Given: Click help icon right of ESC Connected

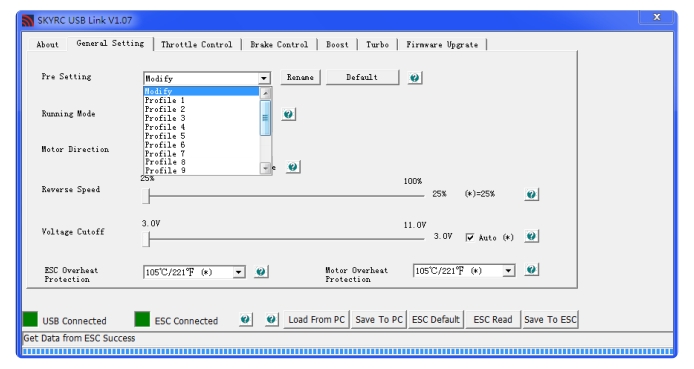Looking at the screenshot, I should (245, 319).
